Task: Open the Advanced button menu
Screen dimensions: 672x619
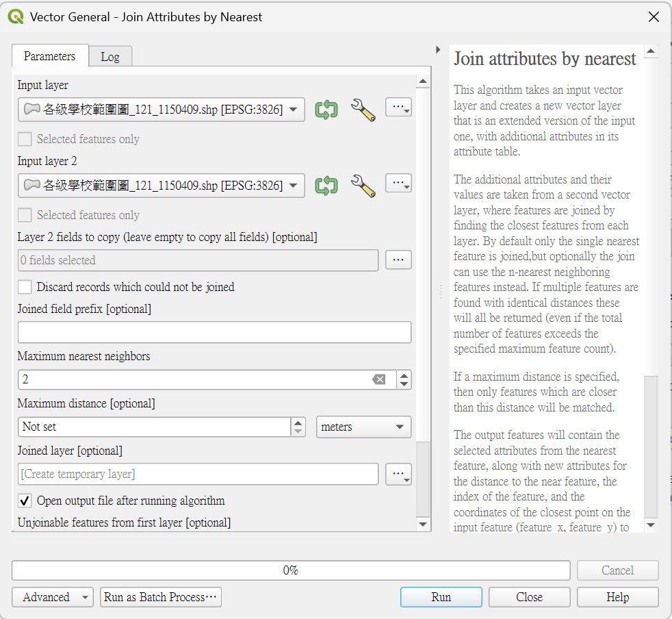Action: 53,597
